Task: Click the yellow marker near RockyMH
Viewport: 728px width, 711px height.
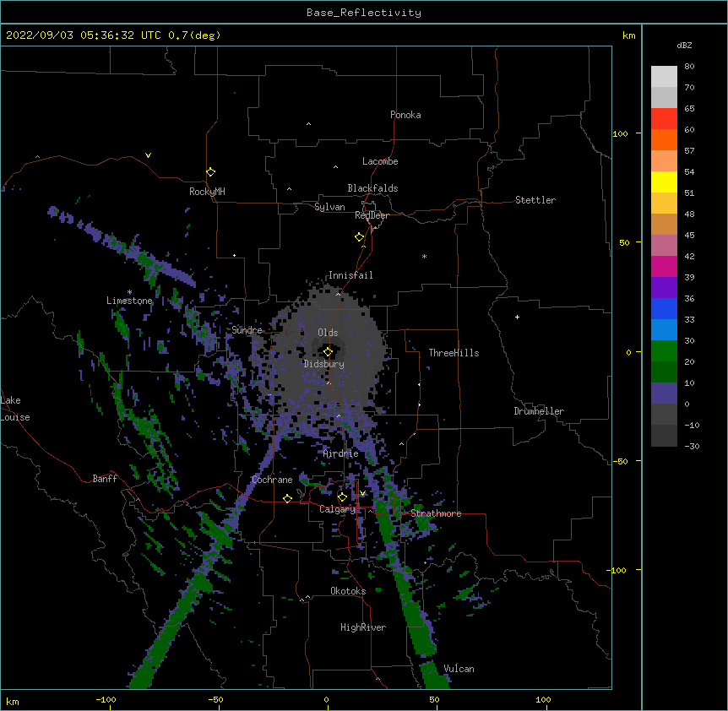Action: (x=210, y=172)
